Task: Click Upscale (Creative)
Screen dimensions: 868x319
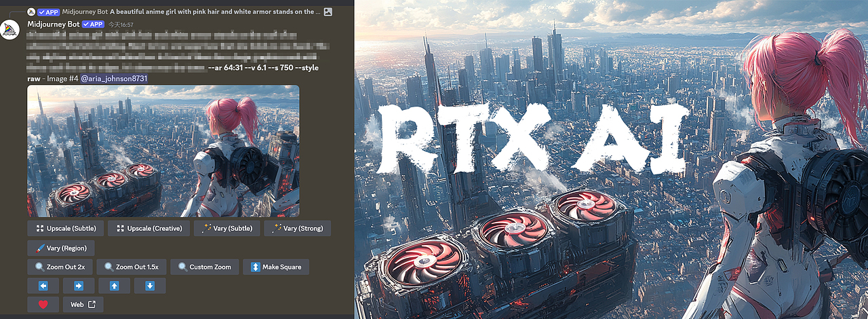Action: tap(149, 228)
